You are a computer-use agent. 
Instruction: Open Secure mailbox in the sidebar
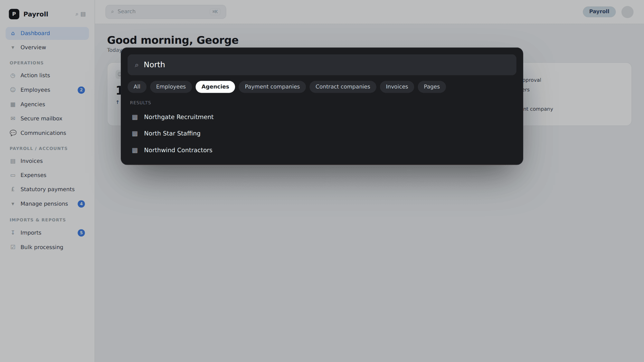(47, 118)
